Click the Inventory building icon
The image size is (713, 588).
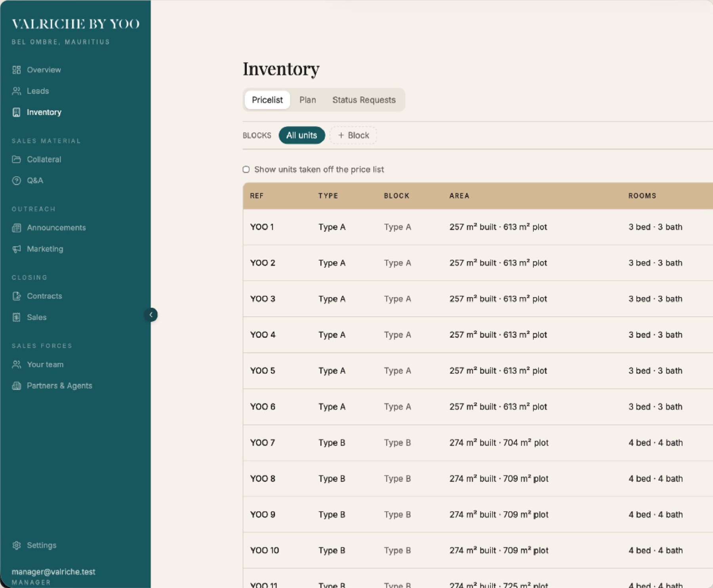[16, 112]
